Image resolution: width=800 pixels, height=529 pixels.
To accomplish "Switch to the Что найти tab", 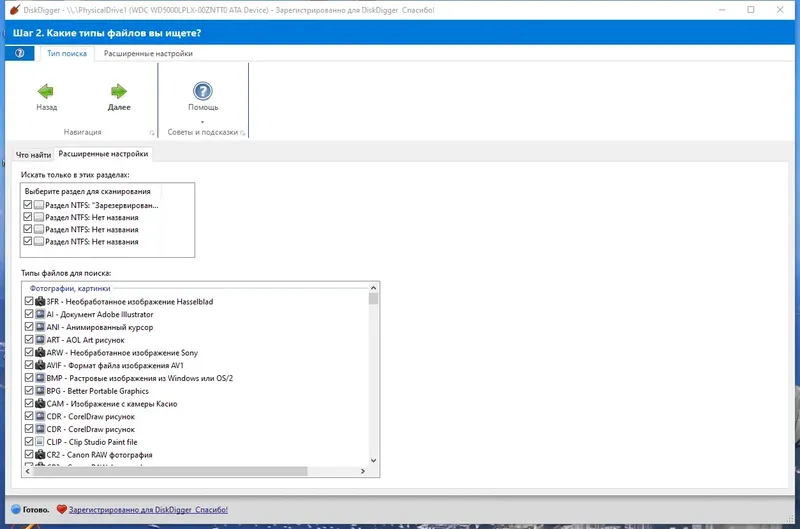I will [33, 155].
